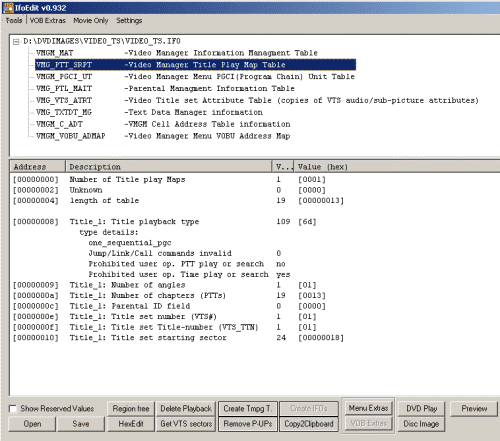This screenshot has width=500, height=441.
Task: Click the Address column header
Action: pos(38,167)
